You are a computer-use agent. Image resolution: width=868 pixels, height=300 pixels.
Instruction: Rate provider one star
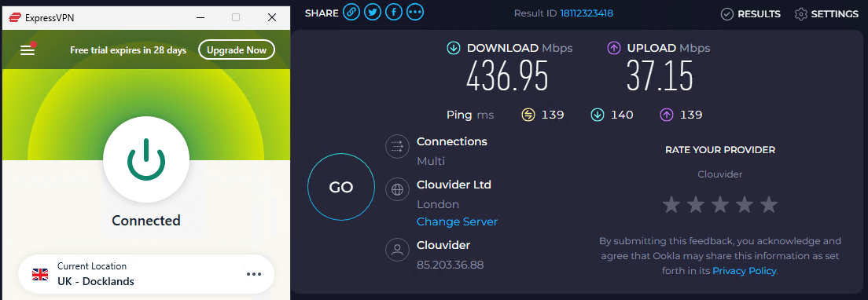(671, 205)
